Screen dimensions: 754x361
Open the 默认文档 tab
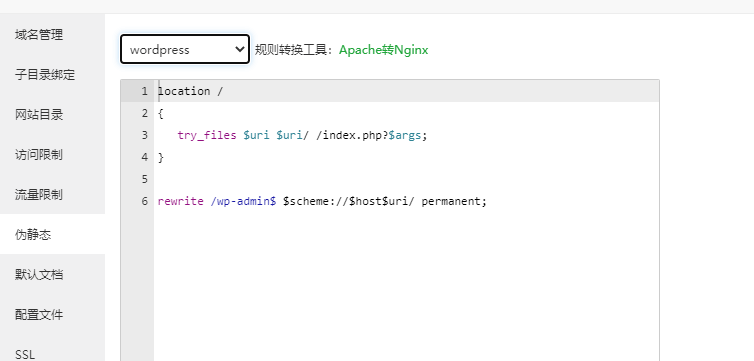pyautogui.click(x=39, y=274)
